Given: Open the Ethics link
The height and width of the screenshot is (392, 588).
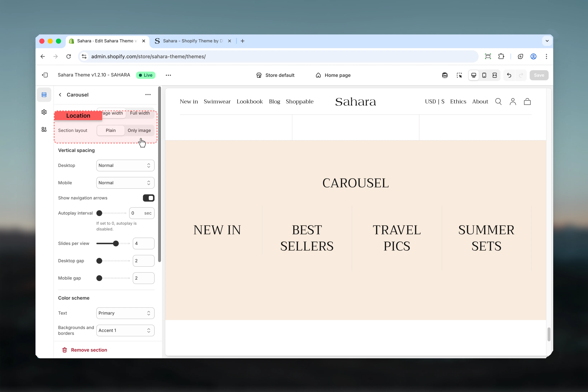Looking at the screenshot, I should 458,101.
